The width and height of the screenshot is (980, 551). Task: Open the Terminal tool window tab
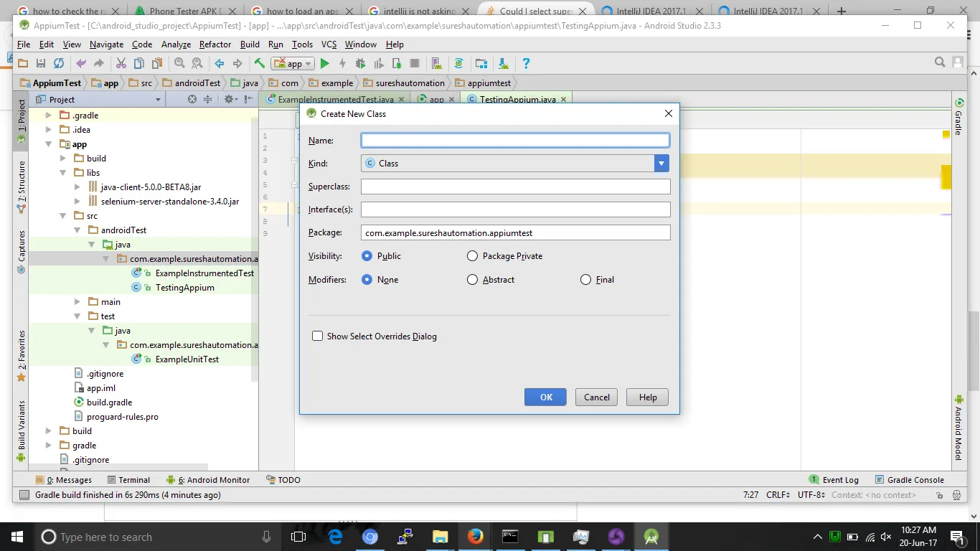[x=128, y=480]
